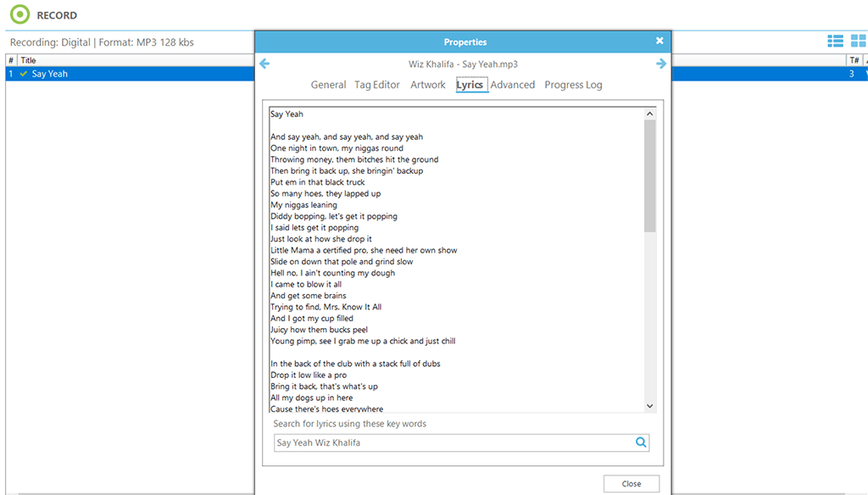Click track number 3 in T# column

(x=851, y=74)
